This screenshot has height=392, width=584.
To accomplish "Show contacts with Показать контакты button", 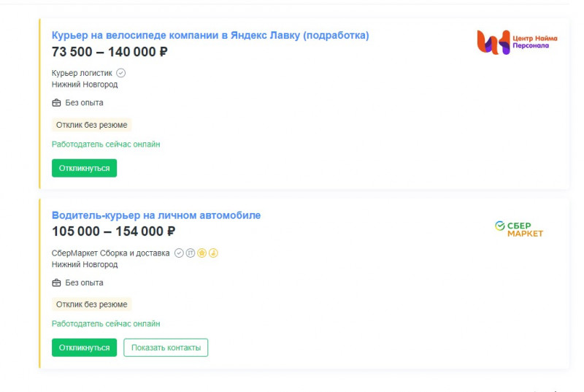I will click(x=166, y=347).
